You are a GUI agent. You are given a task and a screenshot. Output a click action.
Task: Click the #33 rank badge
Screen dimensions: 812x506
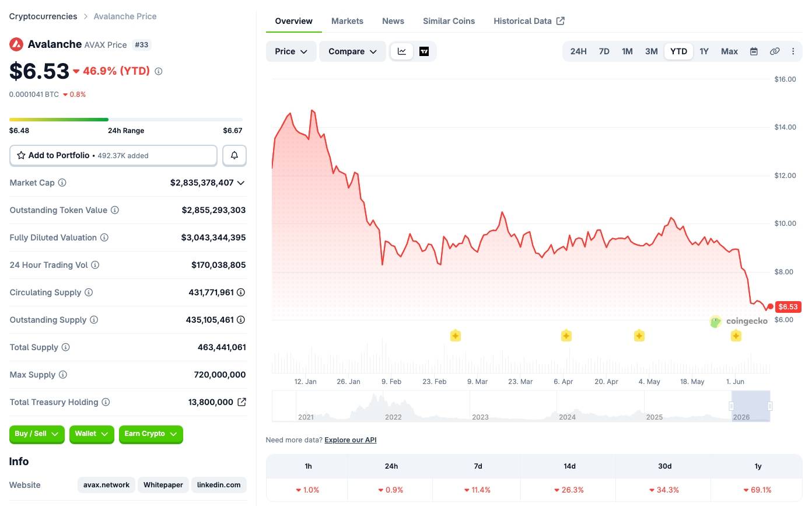(141, 44)
